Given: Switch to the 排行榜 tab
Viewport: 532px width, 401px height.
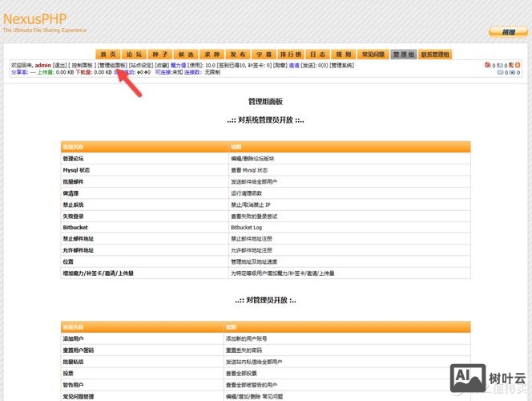Looking at the screenshot, I should coord(291,55).
